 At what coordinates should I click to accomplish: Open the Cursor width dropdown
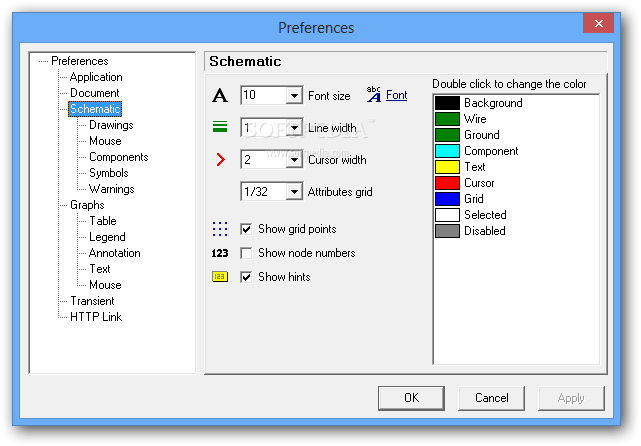tap(294, 159)
